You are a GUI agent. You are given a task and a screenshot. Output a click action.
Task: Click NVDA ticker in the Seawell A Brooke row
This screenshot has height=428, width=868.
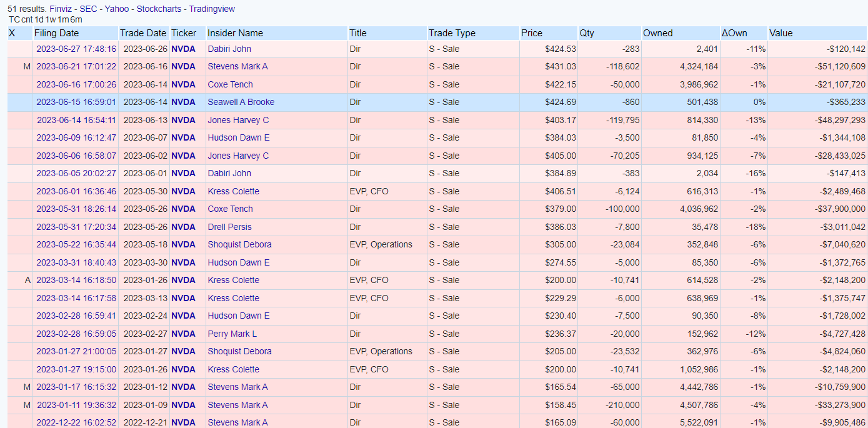pos(183,102)
